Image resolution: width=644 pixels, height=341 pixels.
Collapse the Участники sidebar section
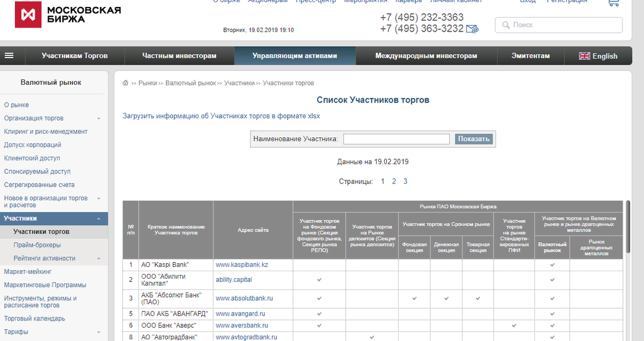click(98, 219)
